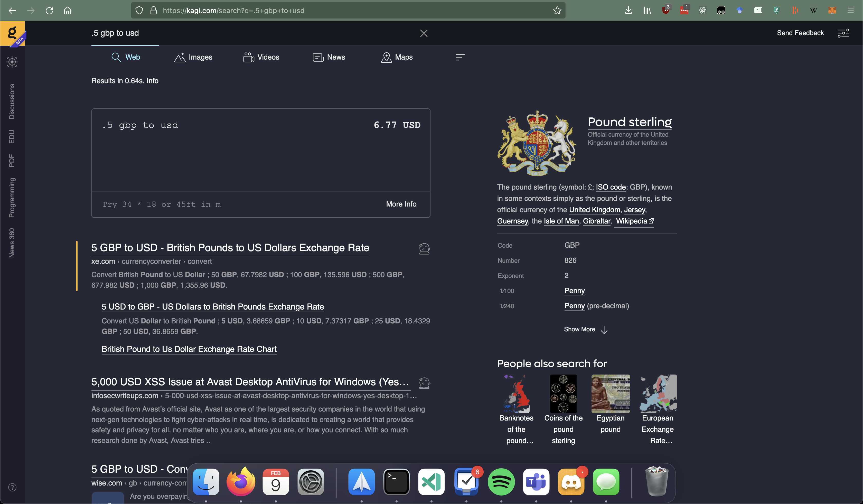Viewport: 863px width, 504px height.
Task: Open the search settings sliders icon
Action: [x=843, y=33]
